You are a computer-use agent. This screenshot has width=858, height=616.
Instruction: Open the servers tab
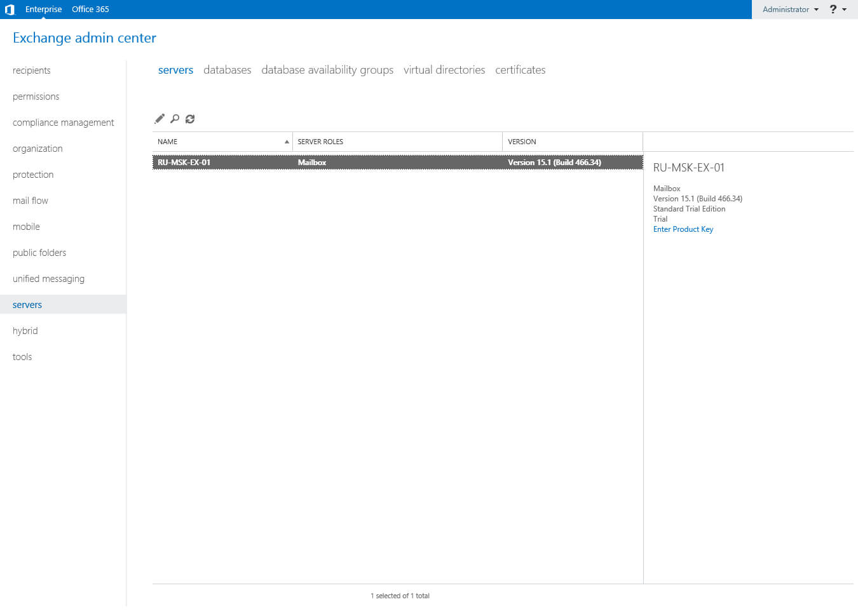[175, 70]
